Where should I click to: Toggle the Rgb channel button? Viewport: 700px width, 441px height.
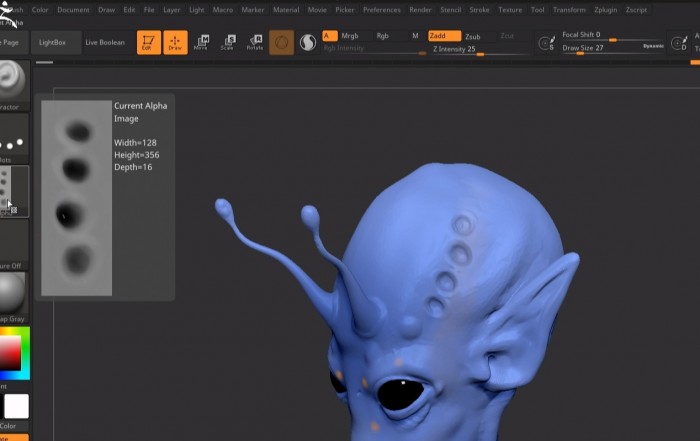383,36
